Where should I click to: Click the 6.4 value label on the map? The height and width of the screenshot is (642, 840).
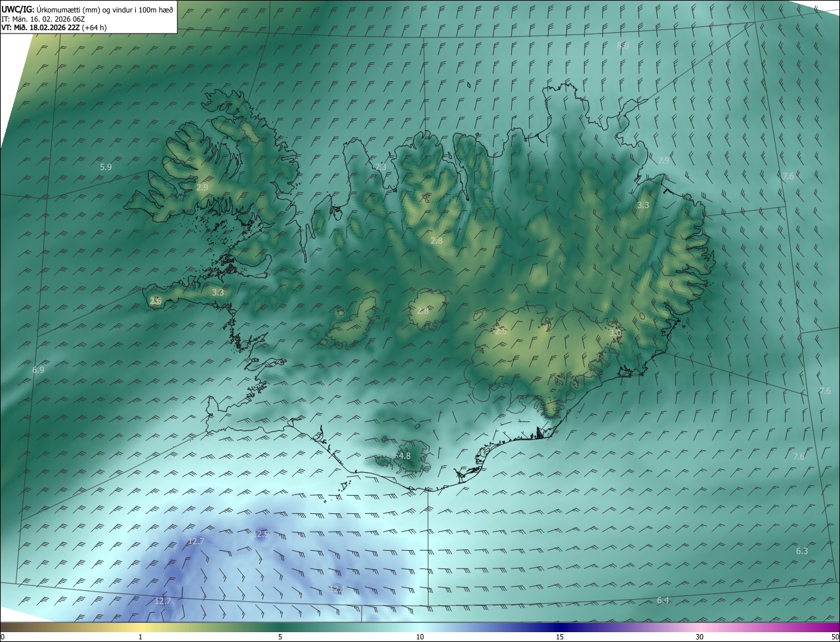[x=663, y=601]
